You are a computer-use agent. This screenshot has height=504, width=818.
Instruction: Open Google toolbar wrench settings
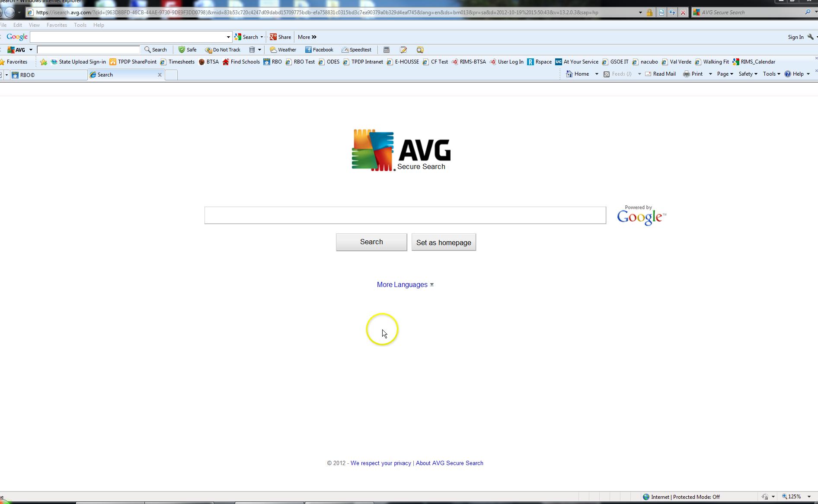[811, 37]
